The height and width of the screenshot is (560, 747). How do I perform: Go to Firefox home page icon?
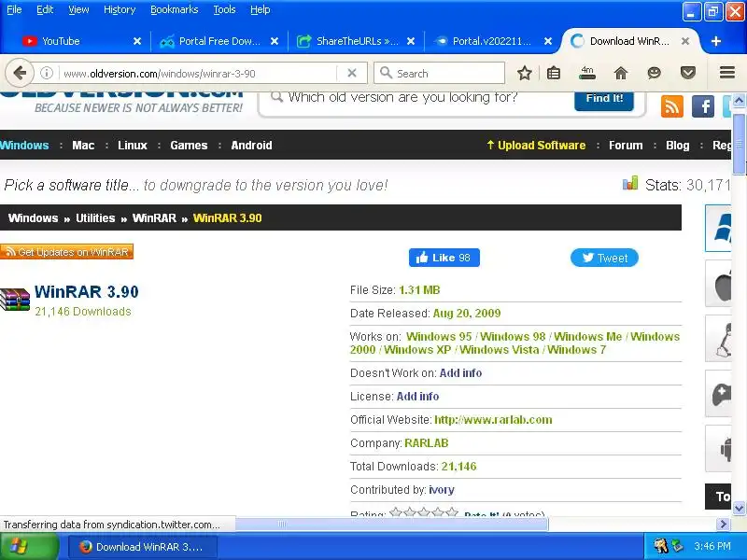coord(621,74)
